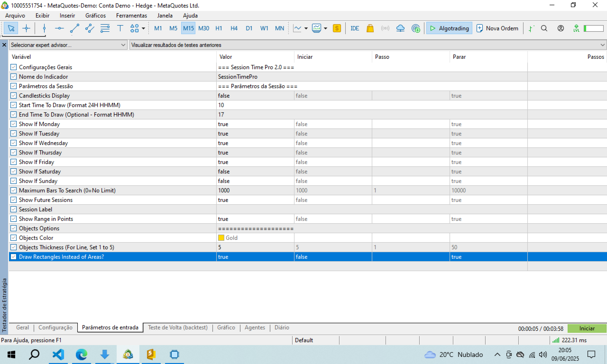Open the Windows notification center
This screenshot has width=607, height=364.
(591, 355)
